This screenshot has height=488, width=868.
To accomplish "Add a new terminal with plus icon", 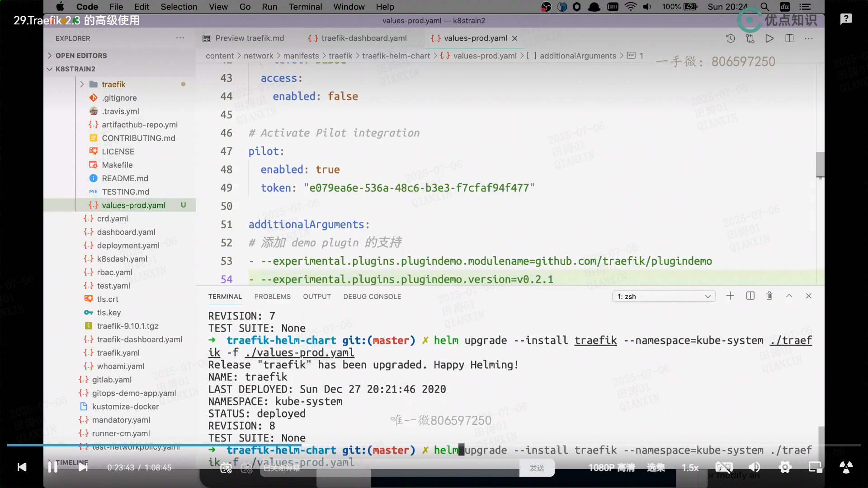I will [x=730, y=296].
